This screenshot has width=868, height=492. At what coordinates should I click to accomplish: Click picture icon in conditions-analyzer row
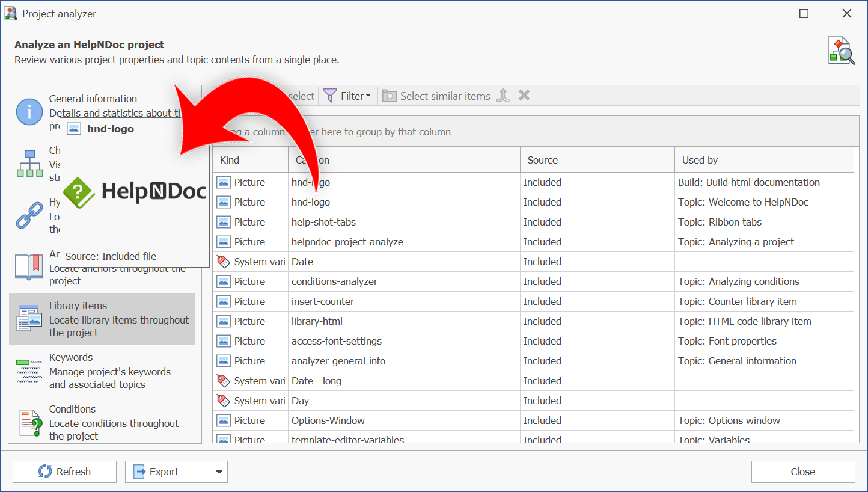pyautogui.click(x=224, y=281)
